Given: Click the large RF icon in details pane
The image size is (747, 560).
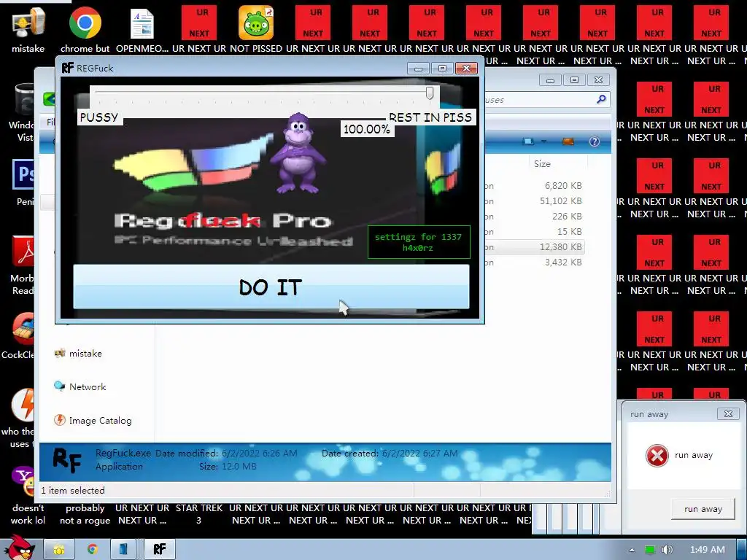Looking at the screenshot, I should click(67, 461).
